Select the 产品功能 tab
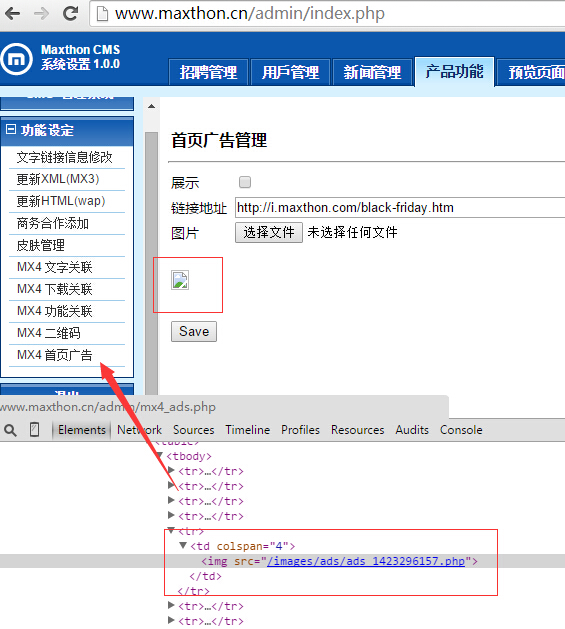The width and height of the screenshot is (565, 629). [x=454, y=72]
